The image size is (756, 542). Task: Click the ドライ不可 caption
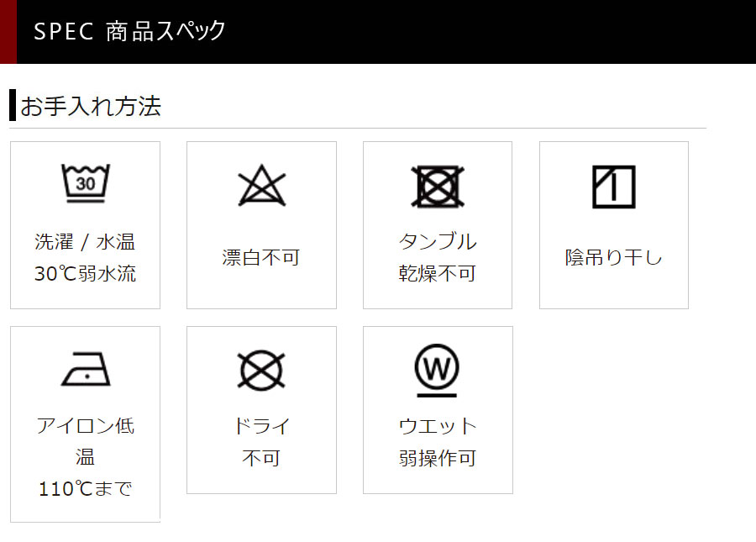pyautogui.click(x=261, y=442)
